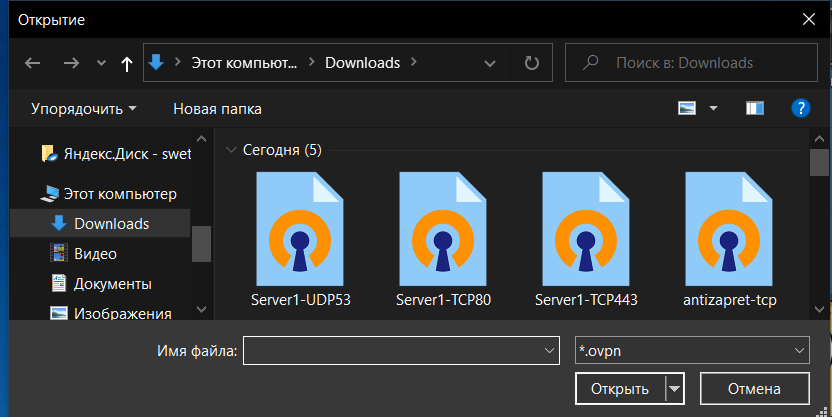Create a folder with 'Новая папка'
Viewport: 832px width, 417px height.
click(x=217, y=109)
